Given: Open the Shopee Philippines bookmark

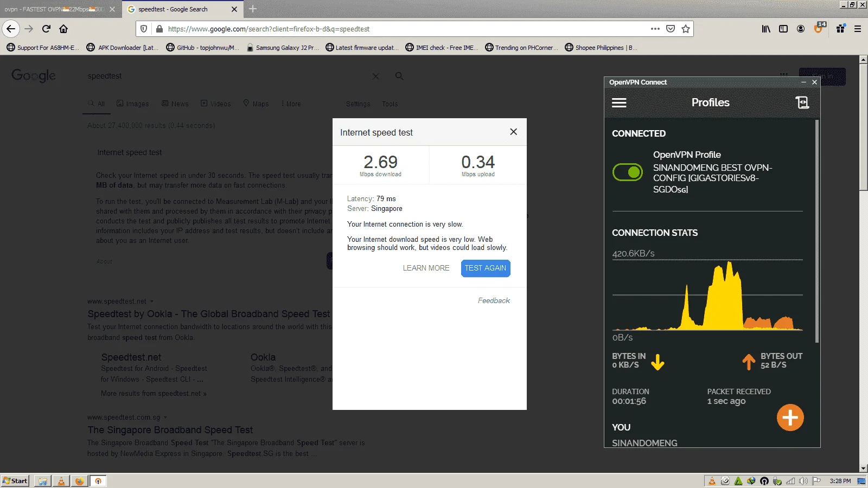Looking at the screenshot, I should coord(601,48).
